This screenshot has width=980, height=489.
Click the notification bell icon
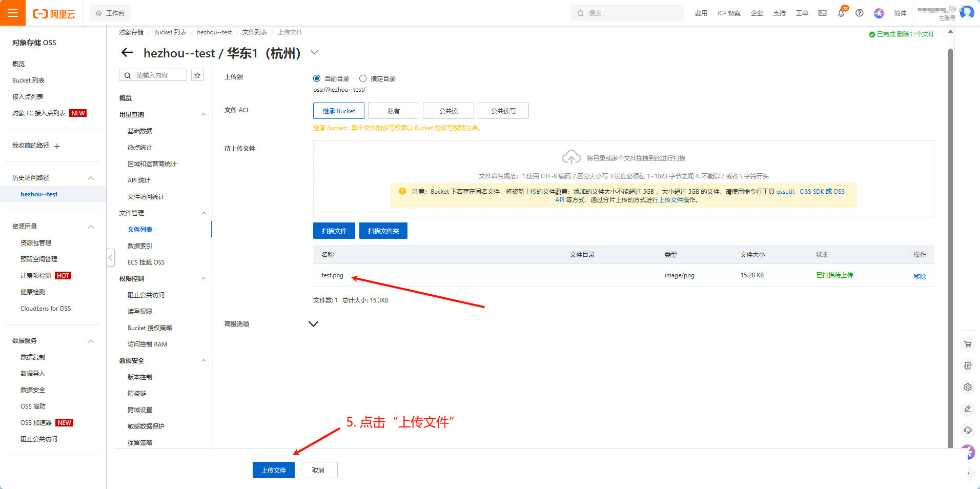tap(841, 13)
